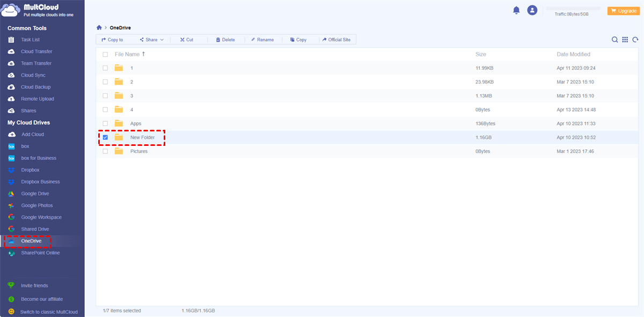Click the Upgrade button
644x317 pixels.
pyautogui.click(x=623, y=11)
